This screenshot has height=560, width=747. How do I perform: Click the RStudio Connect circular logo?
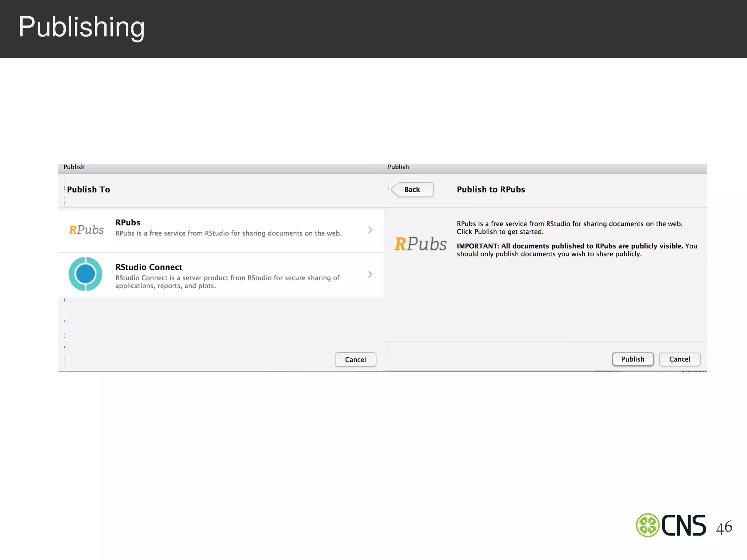pyautogui.click(x=85, y=274)
